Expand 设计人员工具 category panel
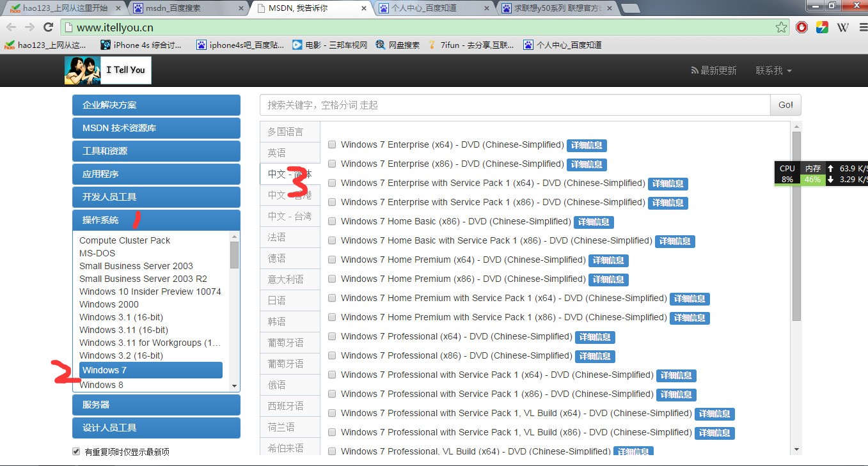 (x=156, y=428)
